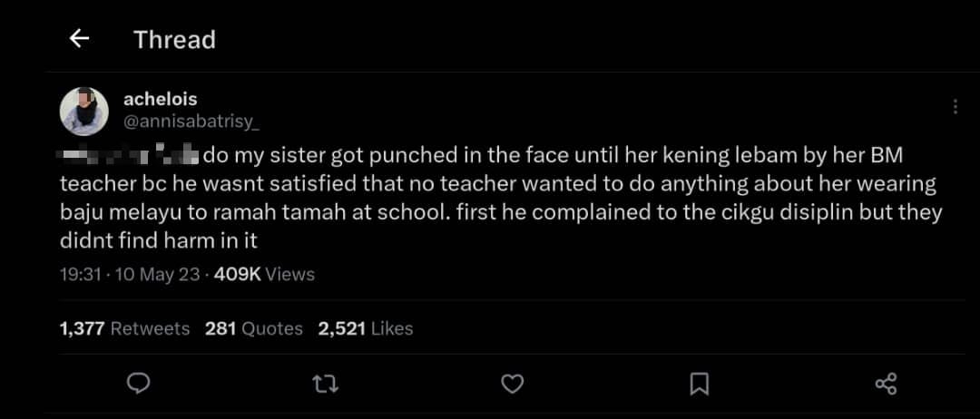Show the 281 Quotes list

click(254, 328)
